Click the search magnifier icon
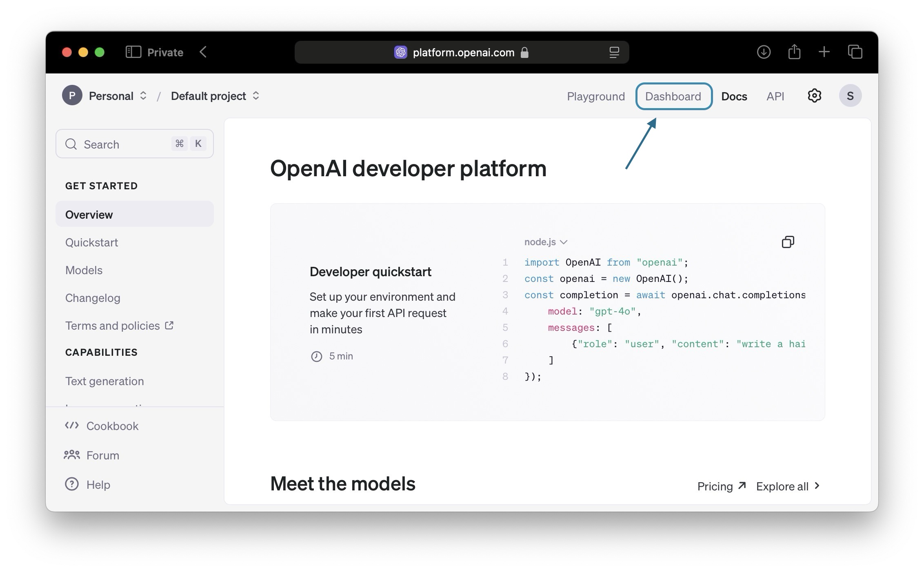Viewport: 924px width, 572px height. [71, 144]
